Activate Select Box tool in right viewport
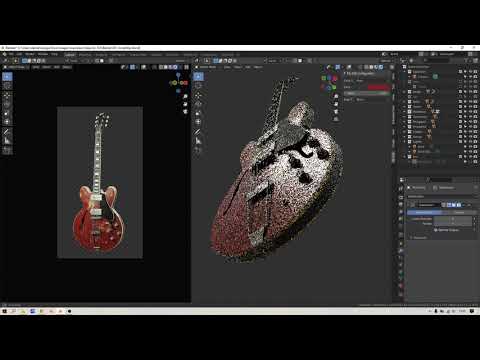This screenshot has height=360, width=480. click(x=199, y=77)
